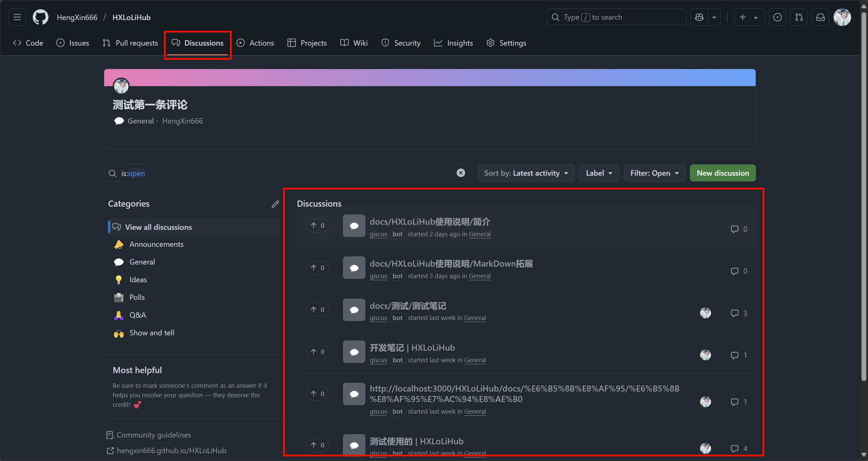Open the notifications inbox icon
The width and height of the screenshot is (868, 461).
(x=820, y=17)
